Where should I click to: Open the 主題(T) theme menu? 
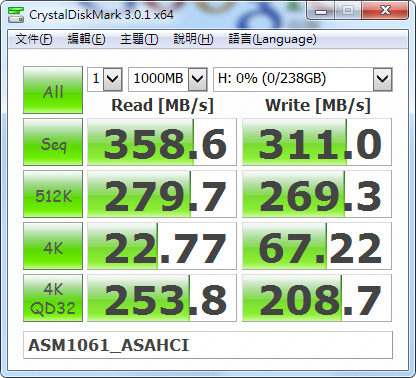point(139,39)
